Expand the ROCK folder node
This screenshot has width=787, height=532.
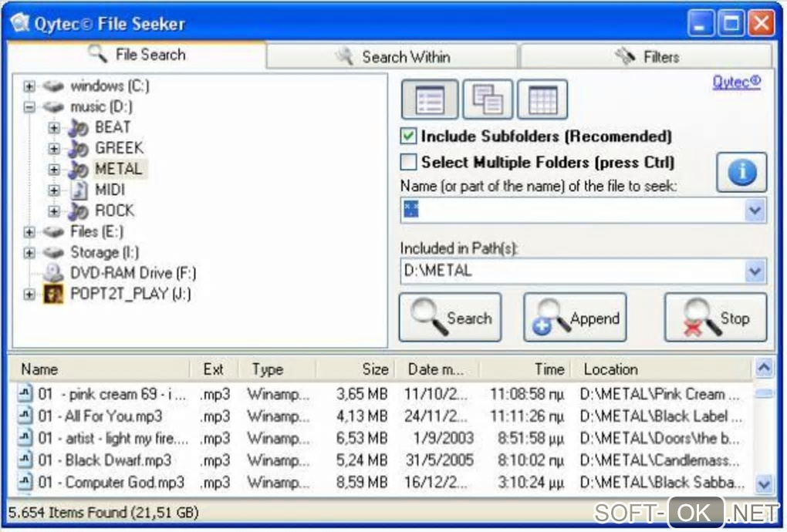click(54, 211)
